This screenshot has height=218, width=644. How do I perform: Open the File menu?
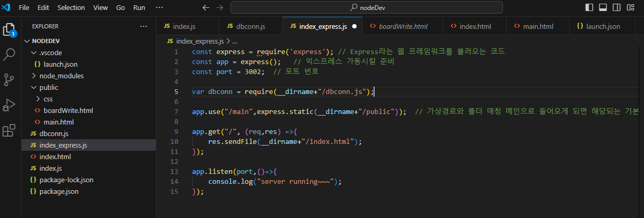click(24, 7)
